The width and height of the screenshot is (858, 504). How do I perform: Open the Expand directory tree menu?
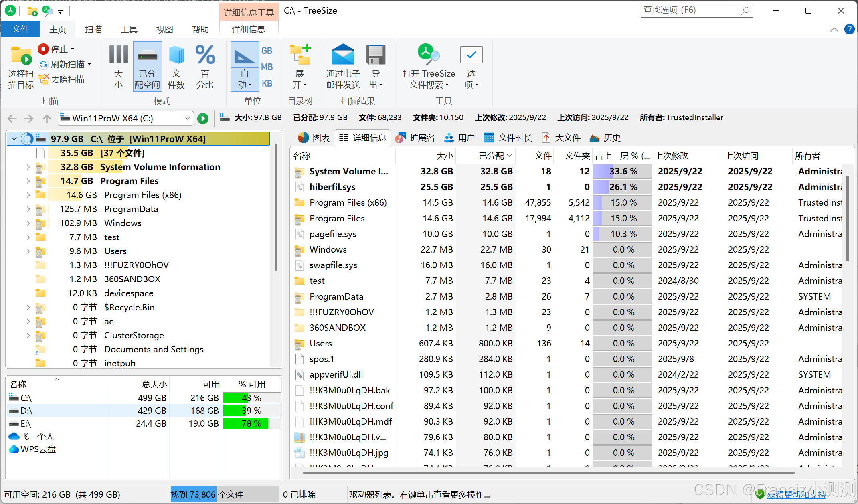tap(299, 67)
